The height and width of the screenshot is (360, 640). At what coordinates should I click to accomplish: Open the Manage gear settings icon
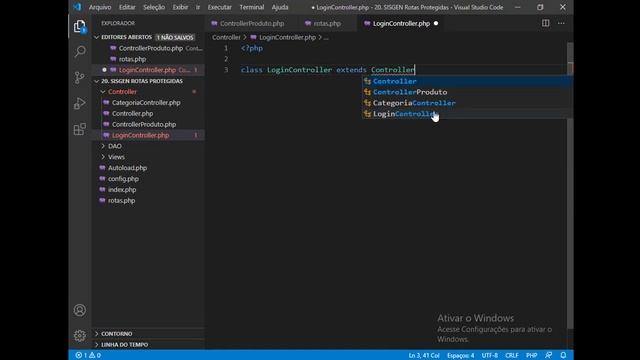tap(80, 336)
